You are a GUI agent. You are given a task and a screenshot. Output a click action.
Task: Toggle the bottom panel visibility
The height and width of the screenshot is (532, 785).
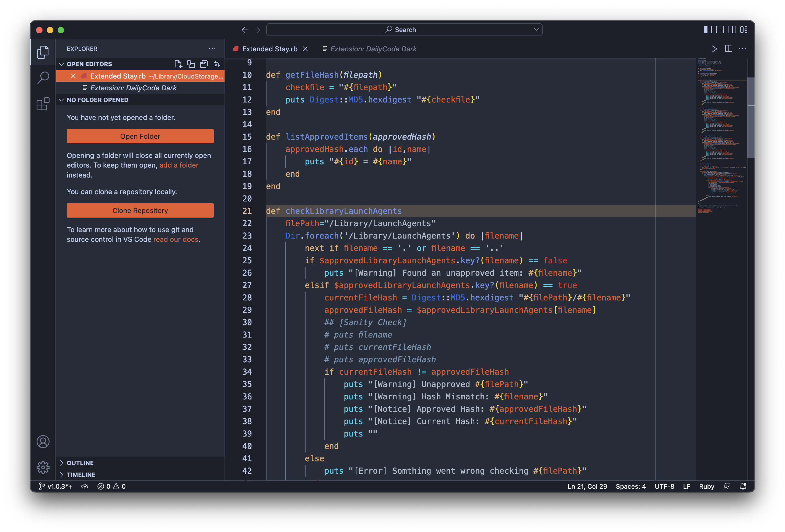[x=720, y=30]
